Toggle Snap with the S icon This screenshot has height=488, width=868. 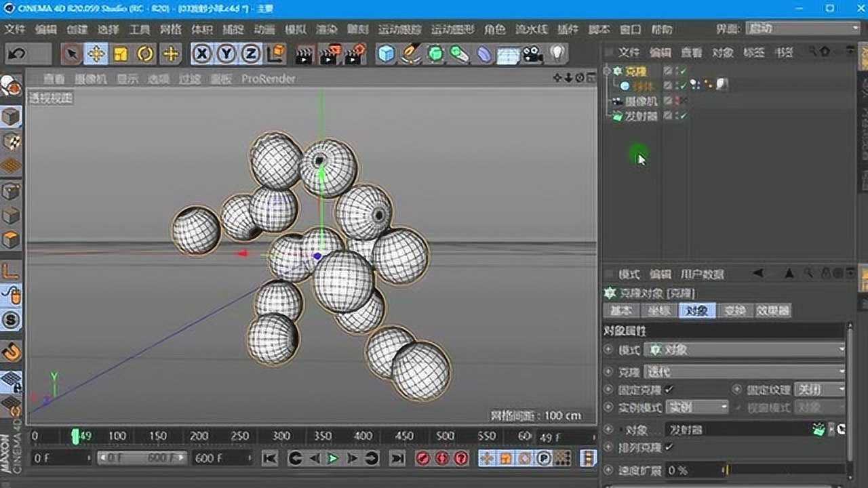coord(10,320)
